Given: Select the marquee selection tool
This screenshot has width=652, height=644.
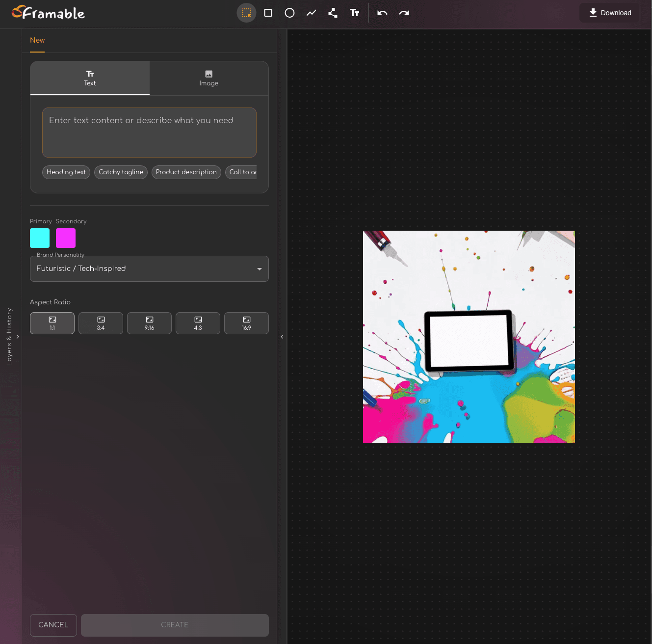Looking at the screenshot, I should pyautogui.click(x=246, y=13).
